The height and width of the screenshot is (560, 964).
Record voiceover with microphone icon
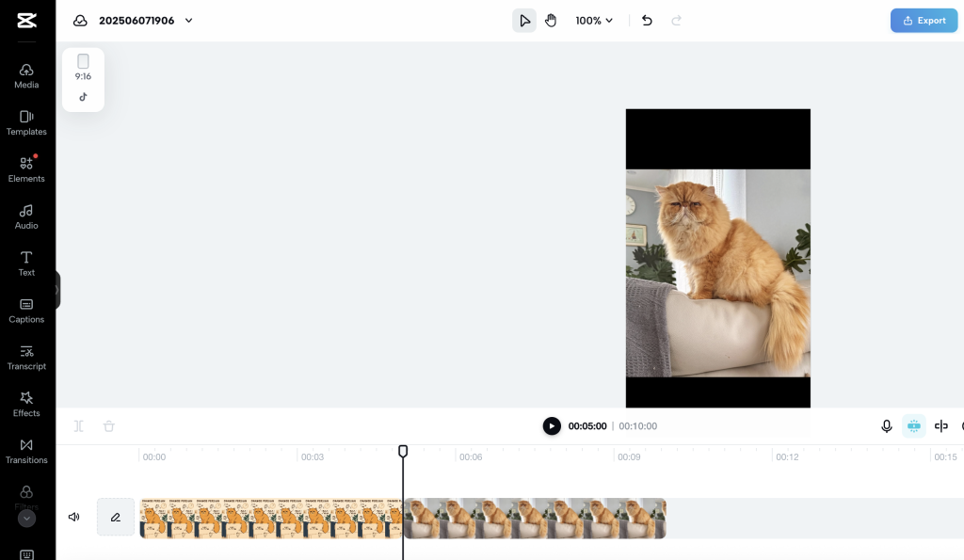point(886,426)
